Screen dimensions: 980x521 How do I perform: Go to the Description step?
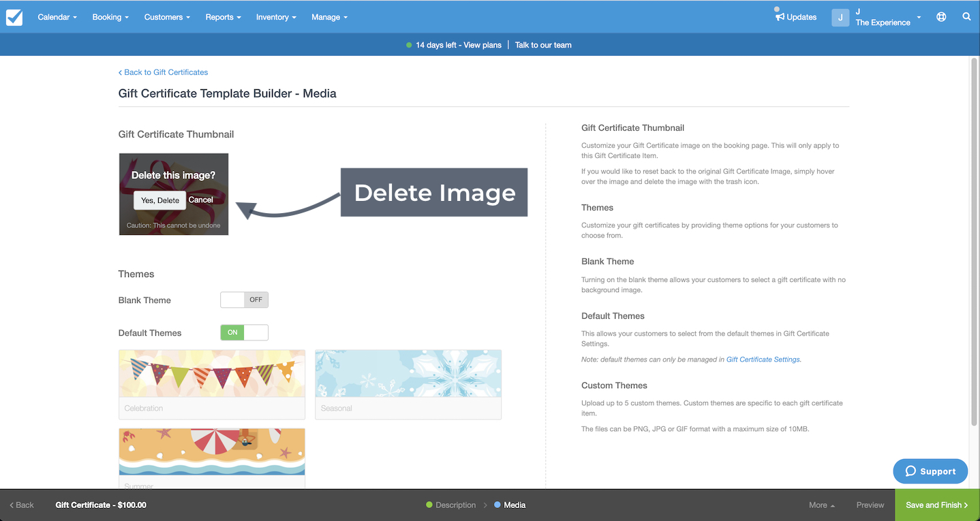(450, 505)
